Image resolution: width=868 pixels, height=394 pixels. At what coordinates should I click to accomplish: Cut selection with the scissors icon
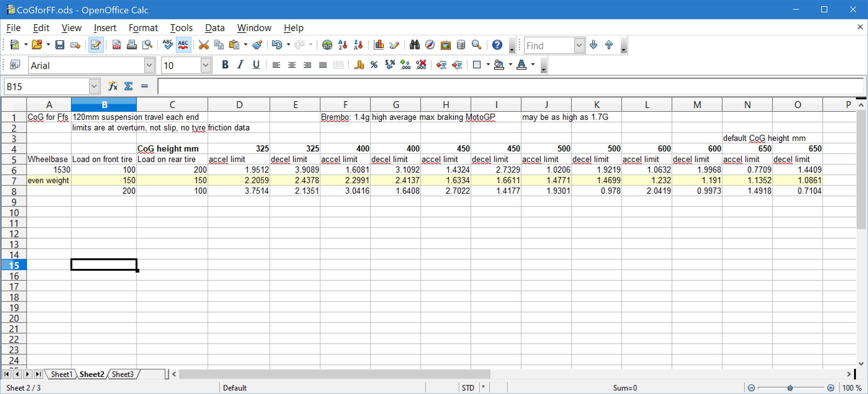tap(204, 45)
